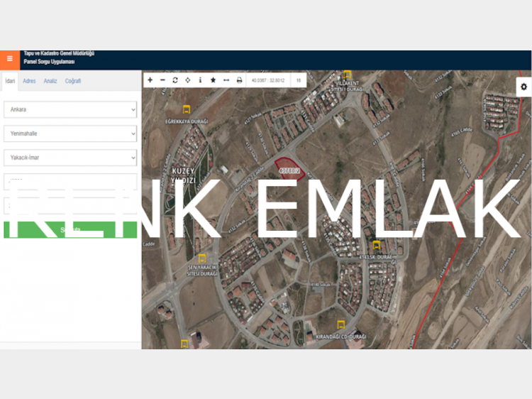
Task: Select the info tool icon
Action: [200, 80]
